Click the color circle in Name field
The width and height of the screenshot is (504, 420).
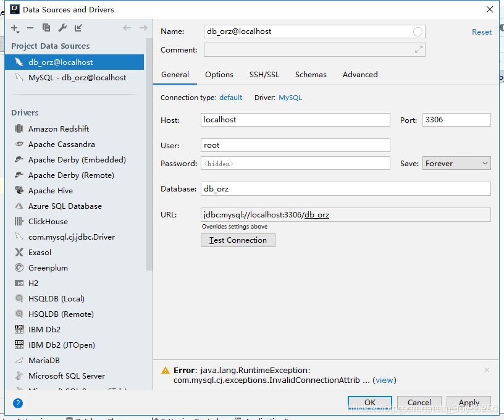418,32
